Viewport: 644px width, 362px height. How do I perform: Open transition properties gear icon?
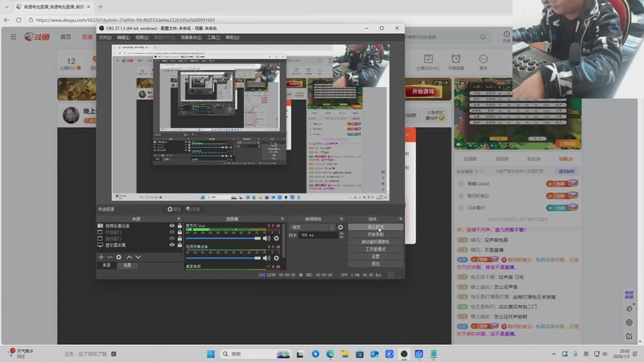click(x=340, y=227)
